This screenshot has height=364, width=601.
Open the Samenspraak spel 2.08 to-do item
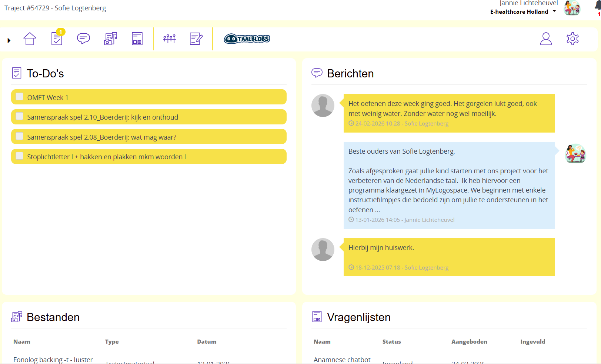pyautogui.click(x=101, y=137)
